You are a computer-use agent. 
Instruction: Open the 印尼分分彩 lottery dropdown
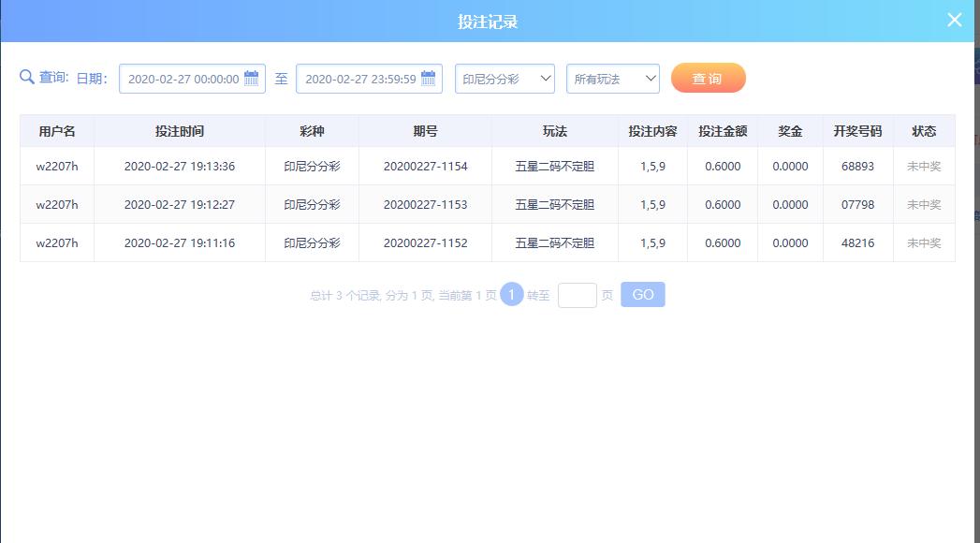coord(505,79)
